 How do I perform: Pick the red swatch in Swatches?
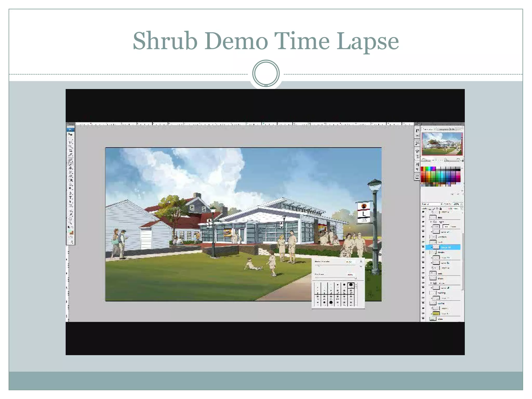click(x=422, y=169)
